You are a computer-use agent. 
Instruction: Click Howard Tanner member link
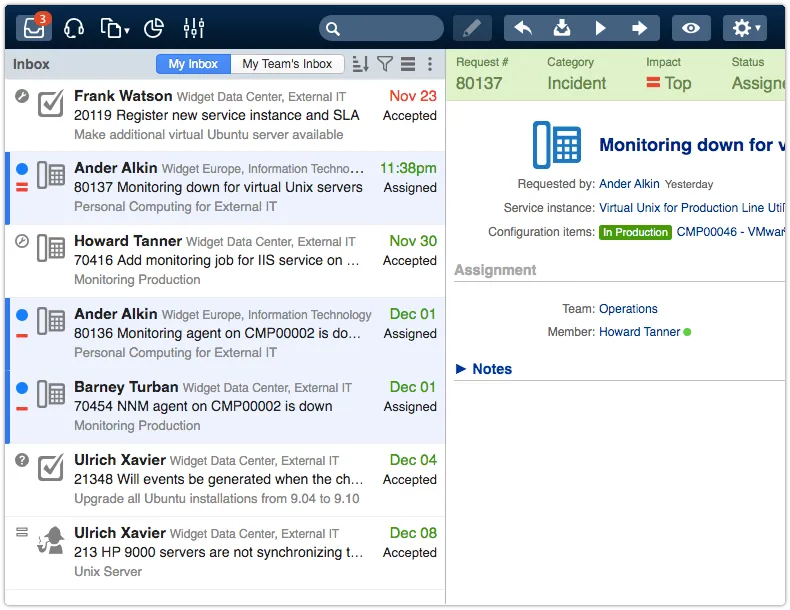pos(639,332)
